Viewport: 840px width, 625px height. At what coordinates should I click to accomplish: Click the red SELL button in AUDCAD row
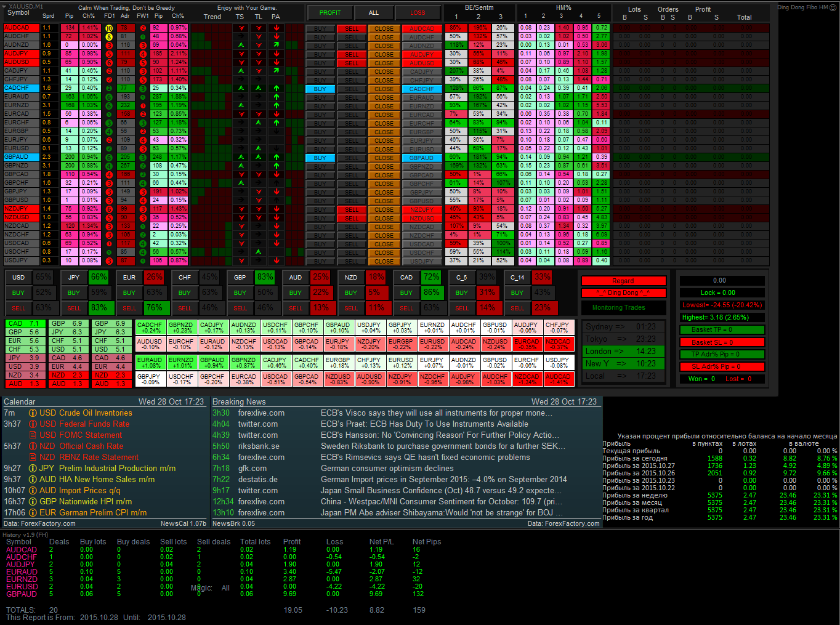point(352,28)
